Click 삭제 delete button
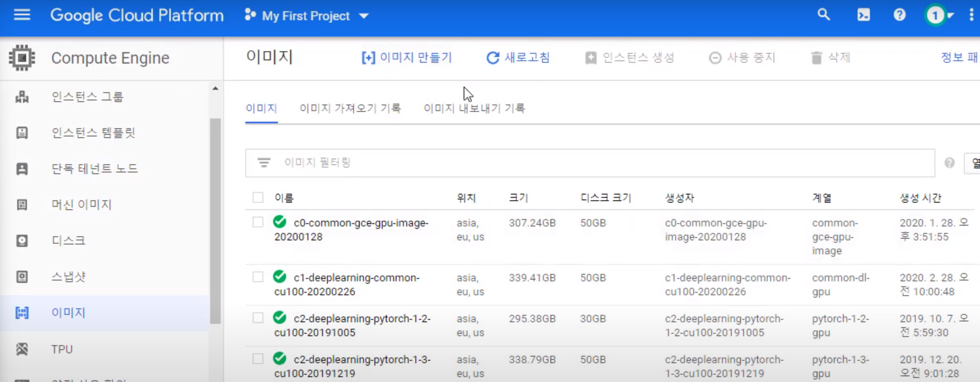Image resolution: width=980 pixels, height=382 pixels. point(831,57)
